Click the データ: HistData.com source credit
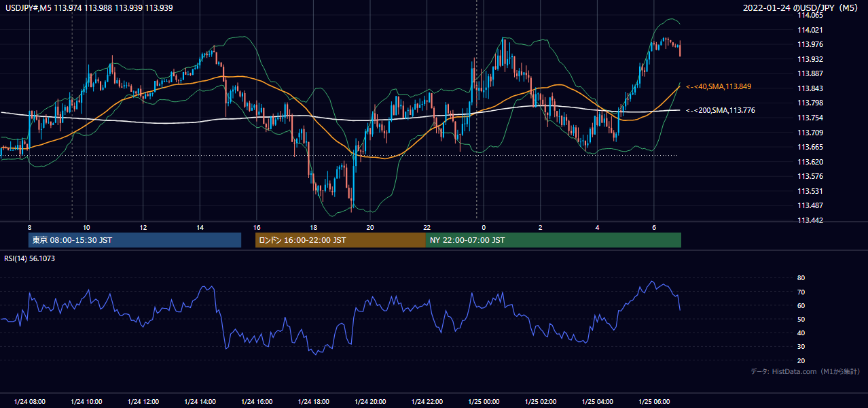 tap(805, 371)
